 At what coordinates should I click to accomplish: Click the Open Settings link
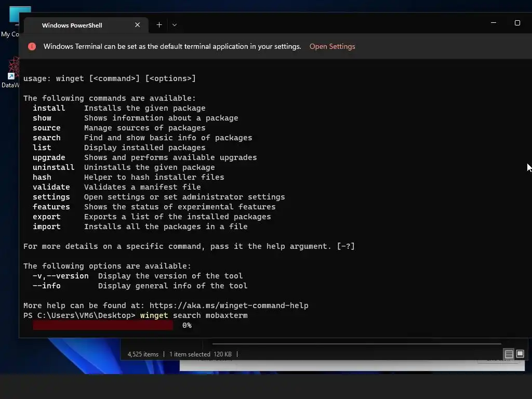pyautogui.click(x=332, y=46)
